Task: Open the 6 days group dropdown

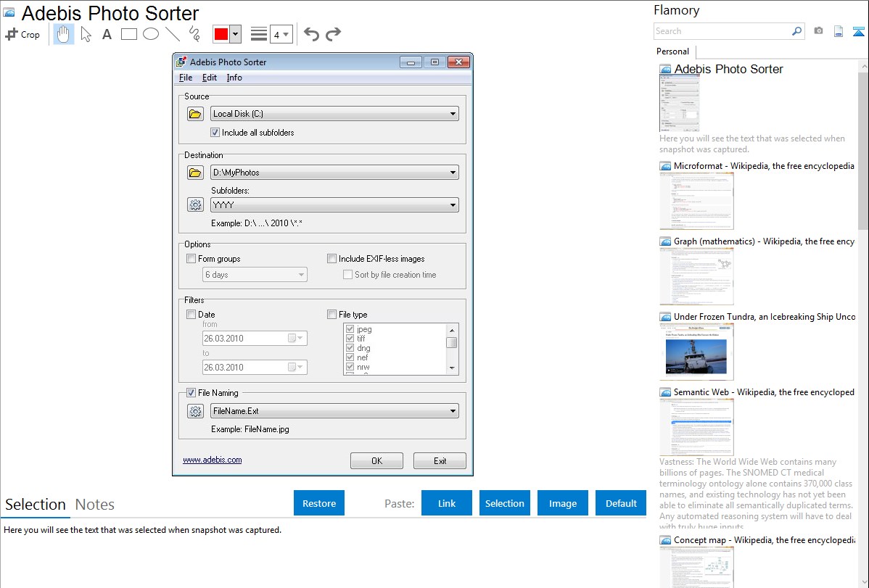Action: pos(255,275)
